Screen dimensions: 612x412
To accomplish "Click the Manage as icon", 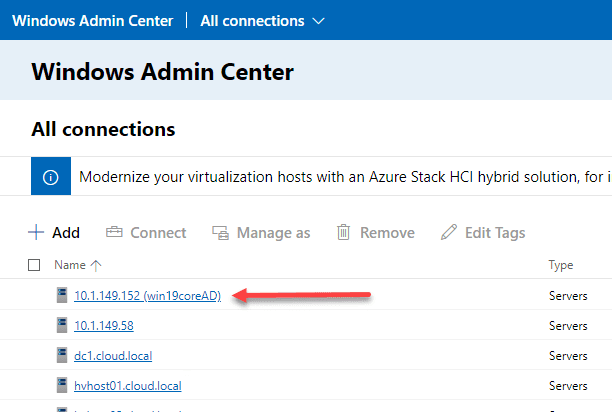I will pos(221,232).
